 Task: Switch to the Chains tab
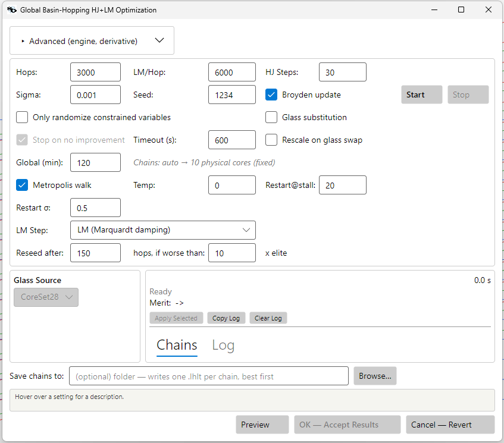click(177, 345)
